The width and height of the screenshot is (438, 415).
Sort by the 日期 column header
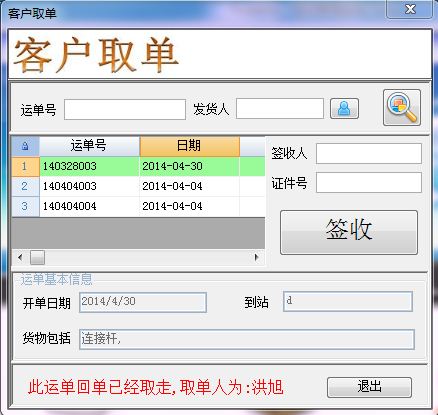pos(189,146)
